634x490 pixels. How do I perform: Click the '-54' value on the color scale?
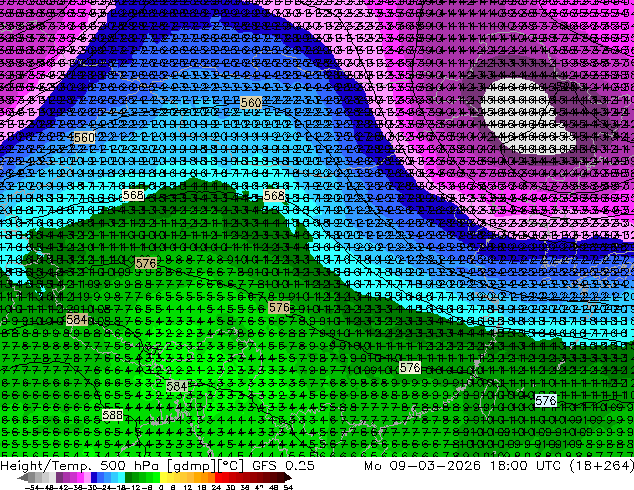click(x=32, y=487)
